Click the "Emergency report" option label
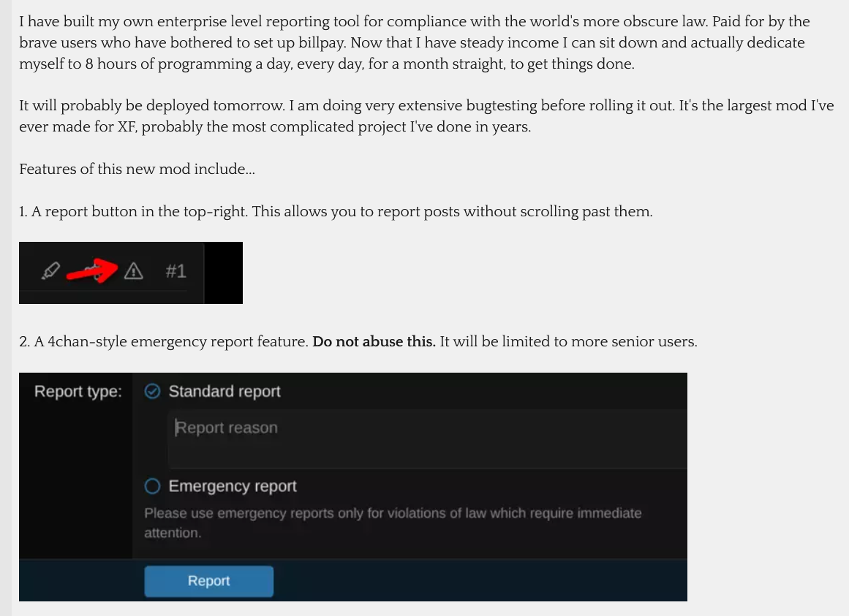Image resolution: width=849 pixels, height=616 pixels. tap(233, 487)
